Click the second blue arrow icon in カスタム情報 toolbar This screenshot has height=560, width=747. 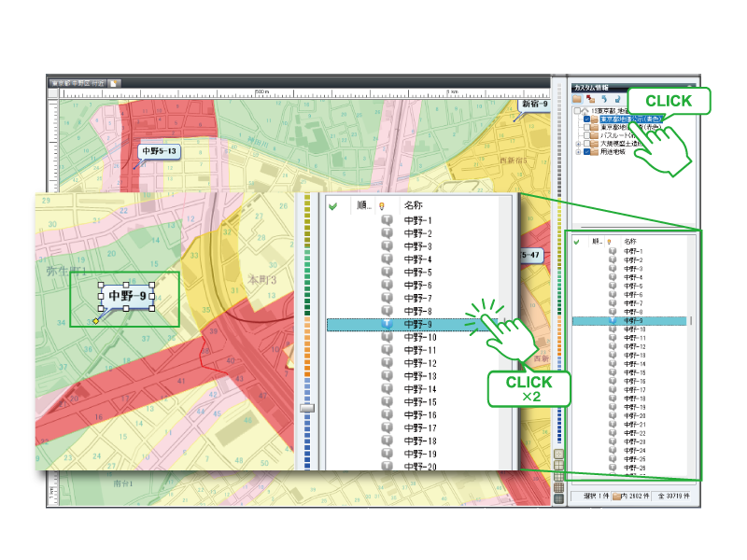coord(617,99)
